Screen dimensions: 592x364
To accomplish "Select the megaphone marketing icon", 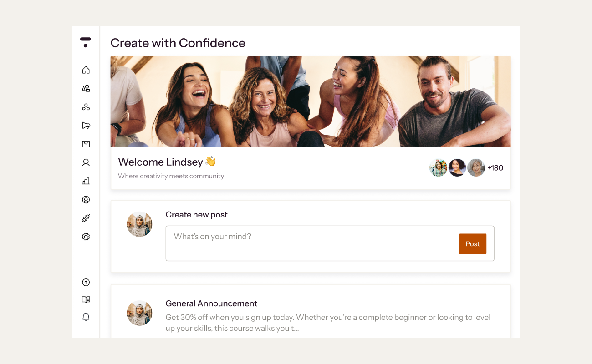I will click(86, 126).
